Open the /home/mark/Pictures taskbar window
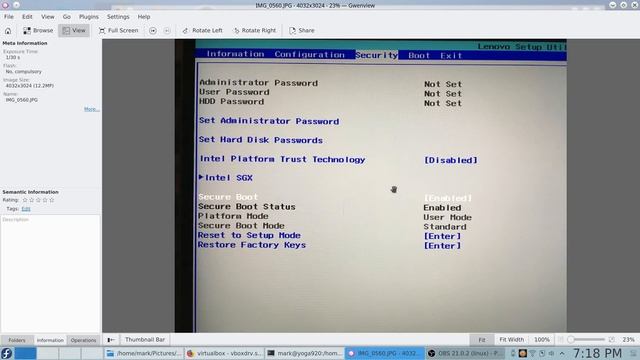This screenshot has height=360, width=640. point(143,353)
